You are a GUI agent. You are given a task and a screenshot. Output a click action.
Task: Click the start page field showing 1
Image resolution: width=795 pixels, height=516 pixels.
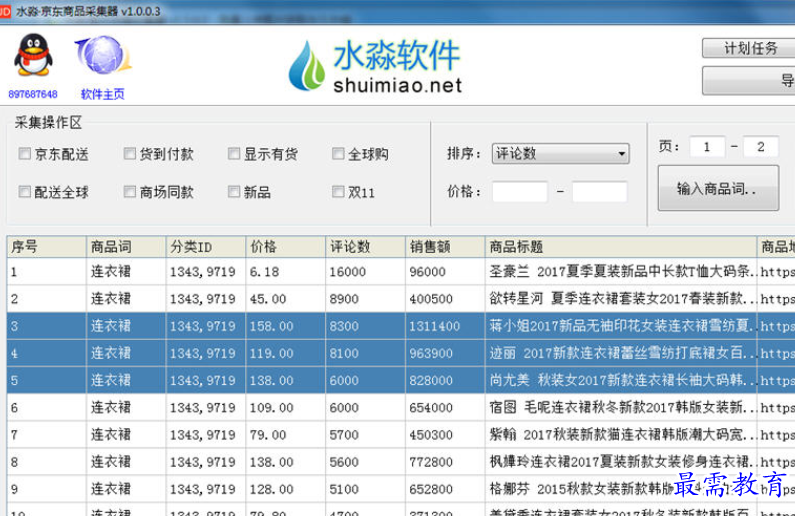click(x=707, y=147)
